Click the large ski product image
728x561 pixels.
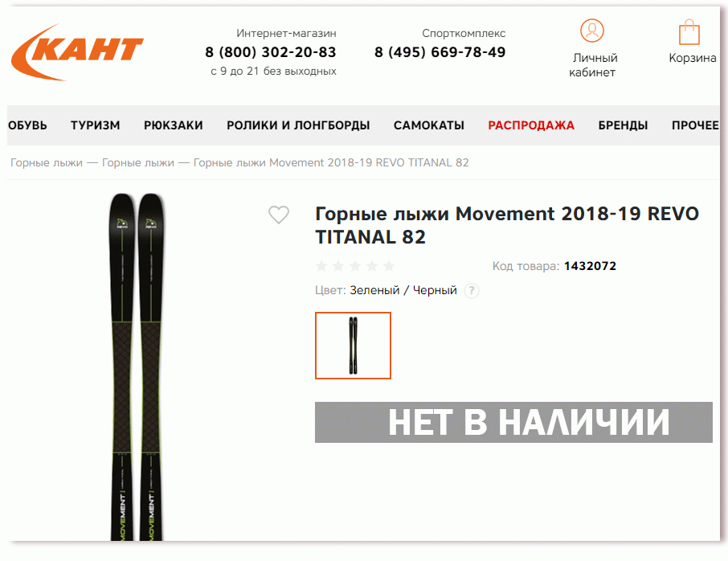point(137,366)
